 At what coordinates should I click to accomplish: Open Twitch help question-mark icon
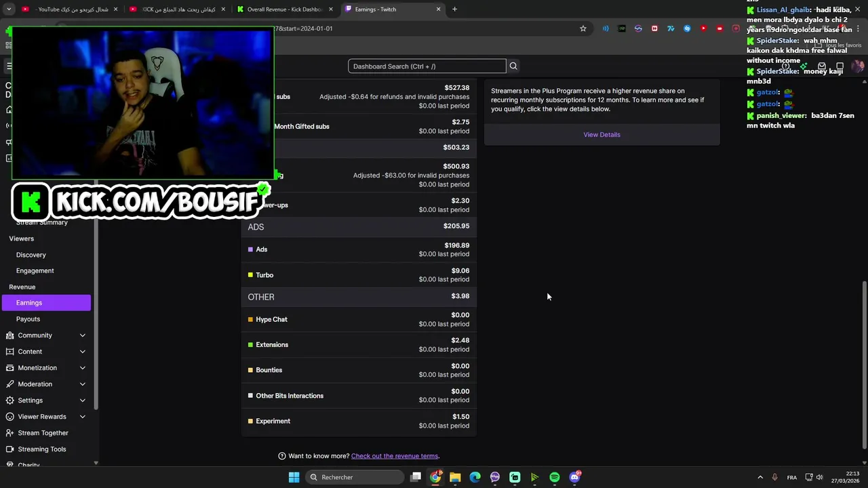coord(786,66)
